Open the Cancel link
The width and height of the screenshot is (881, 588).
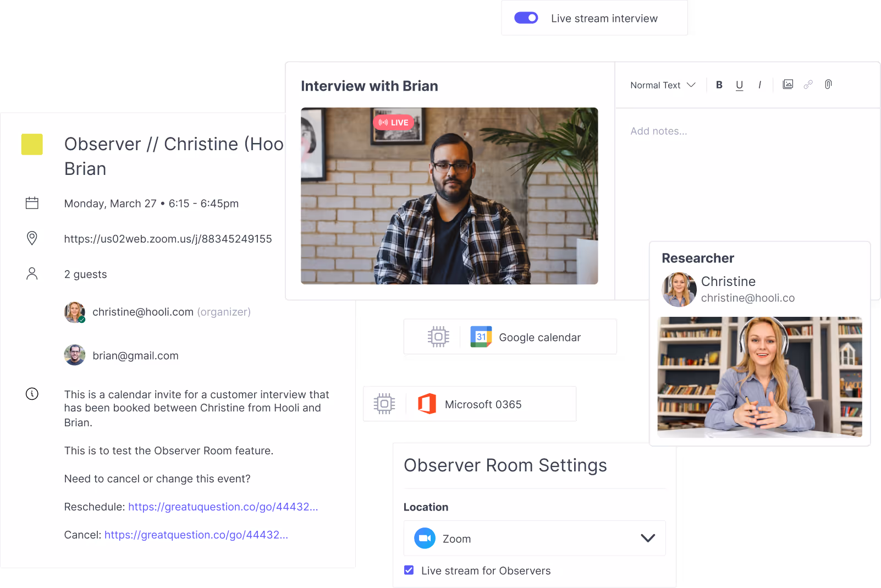pyautogui.click(x=196, y=535)
